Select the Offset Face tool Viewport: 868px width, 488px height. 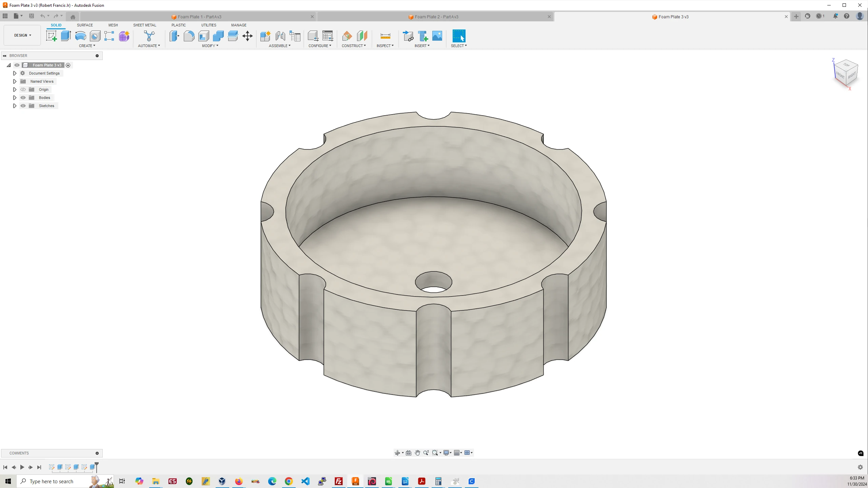233,36
